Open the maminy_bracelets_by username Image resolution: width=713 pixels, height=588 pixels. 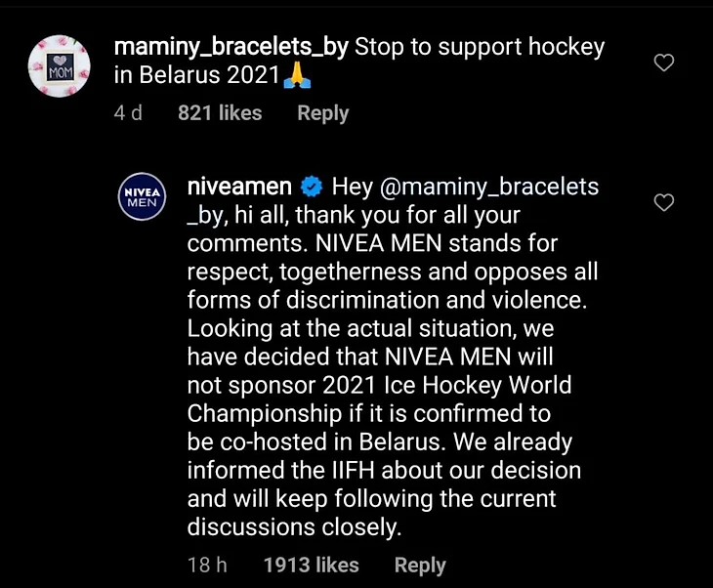click(x=231, y=47)
